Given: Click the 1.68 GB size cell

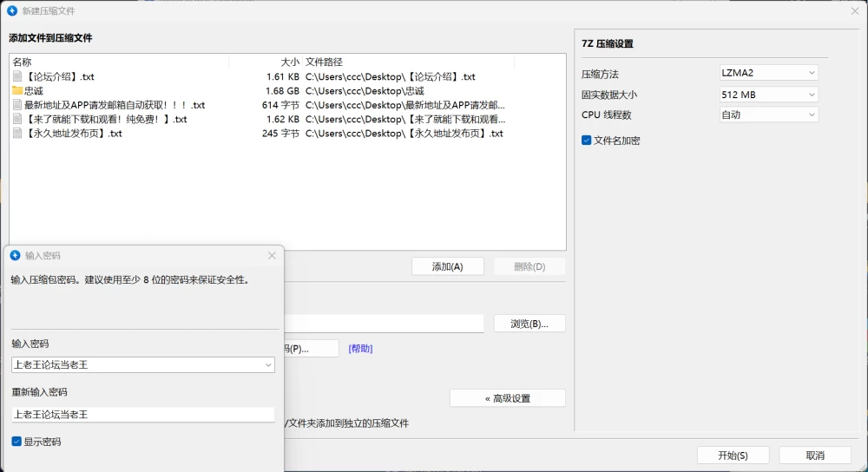Looking at the screenshot, I should [282, 91].
